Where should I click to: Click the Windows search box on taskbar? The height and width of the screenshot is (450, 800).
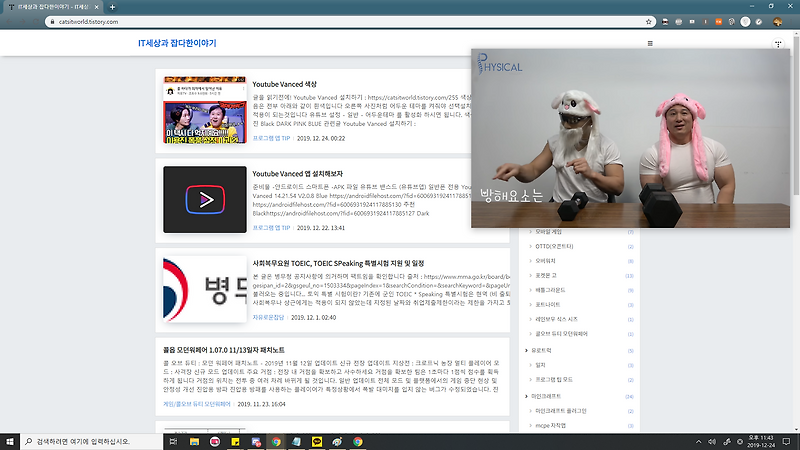click(92, 441)
